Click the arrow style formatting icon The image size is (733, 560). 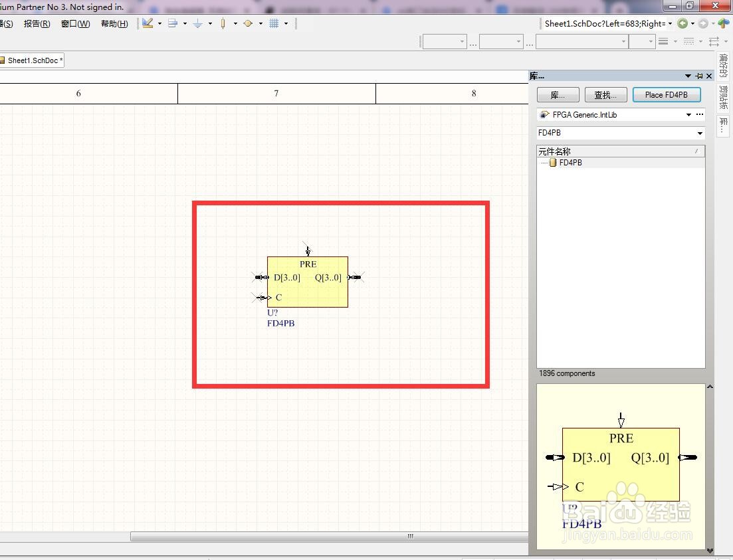[714, 42]
